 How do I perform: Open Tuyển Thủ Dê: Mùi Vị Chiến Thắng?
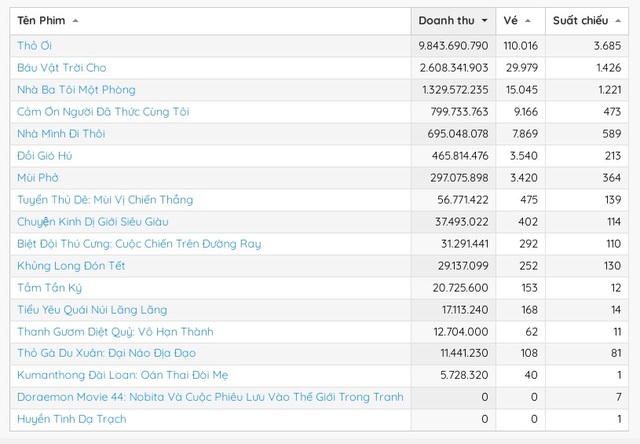point(105,200)
